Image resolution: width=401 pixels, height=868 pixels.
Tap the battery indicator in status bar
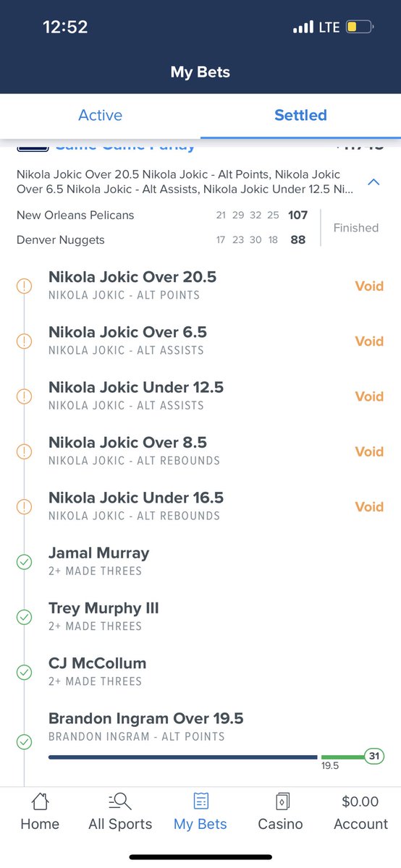pyautogui.click(x=360, y=27)
